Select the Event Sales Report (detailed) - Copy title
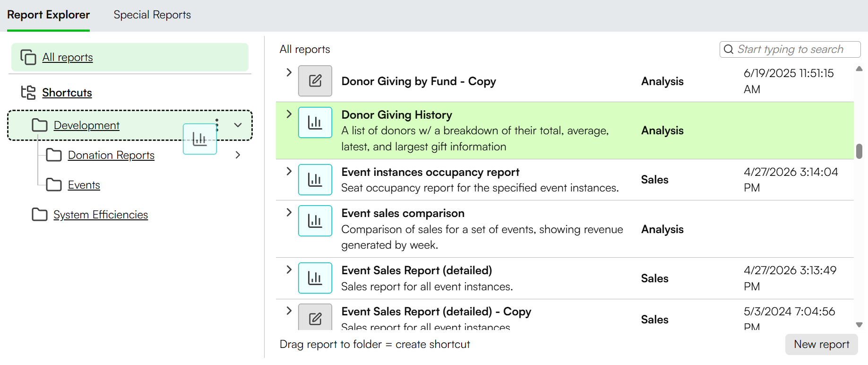 pyautogui.click(x=437, y=312)
